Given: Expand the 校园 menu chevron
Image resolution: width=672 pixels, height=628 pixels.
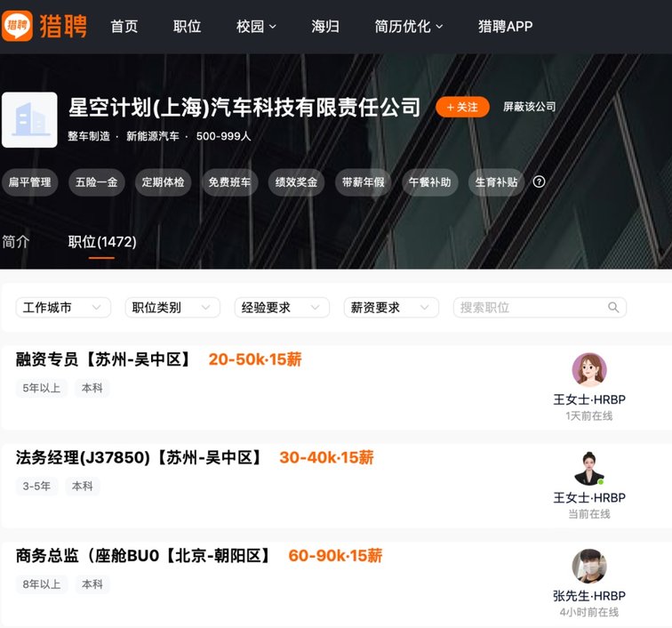Looking at the screenshot, I should click(273, 27).
